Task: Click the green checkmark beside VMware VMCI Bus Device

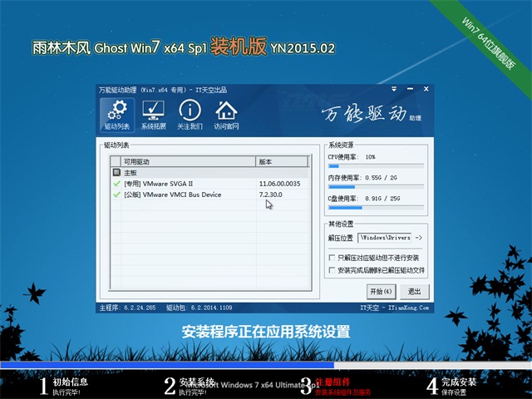Action: [x=116, y=195]
